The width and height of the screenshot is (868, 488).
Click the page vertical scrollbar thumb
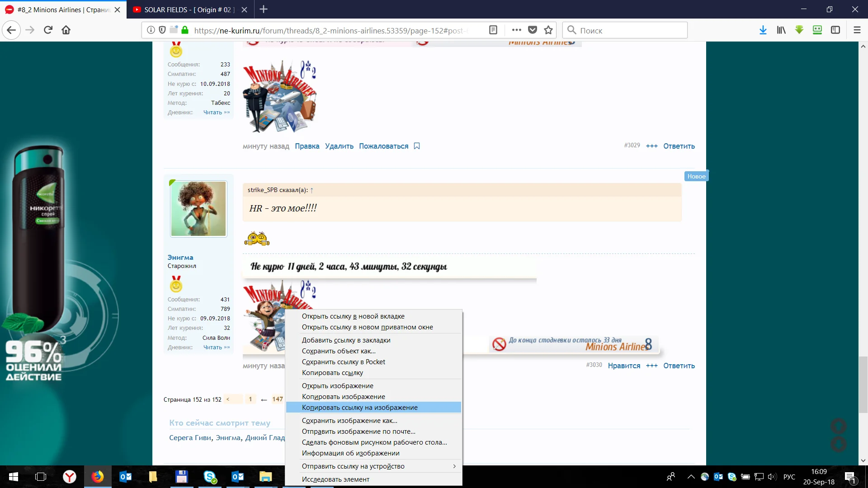click(x=863, y=384)
